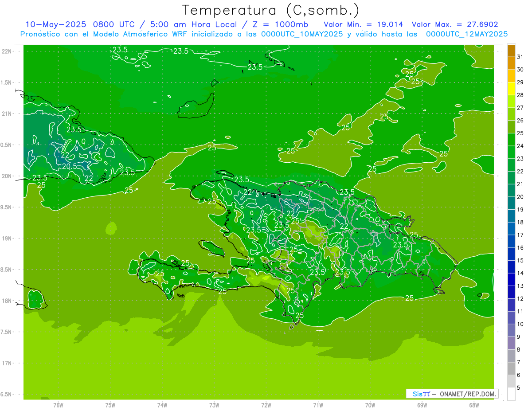Click the '69W' longitude label

[422, 405]
